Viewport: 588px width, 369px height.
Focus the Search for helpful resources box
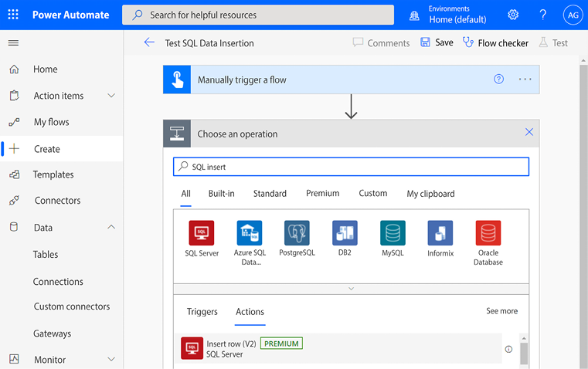tap(258, 15)
